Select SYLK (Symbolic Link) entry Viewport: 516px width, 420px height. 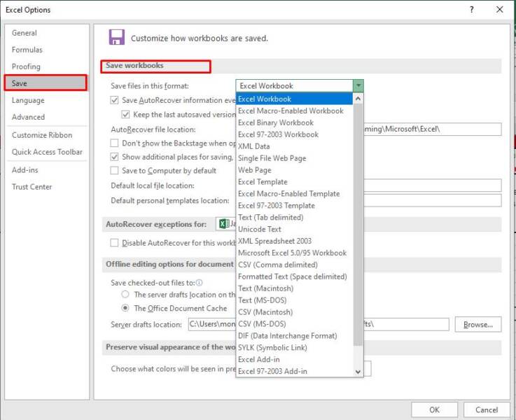(295, 348)
